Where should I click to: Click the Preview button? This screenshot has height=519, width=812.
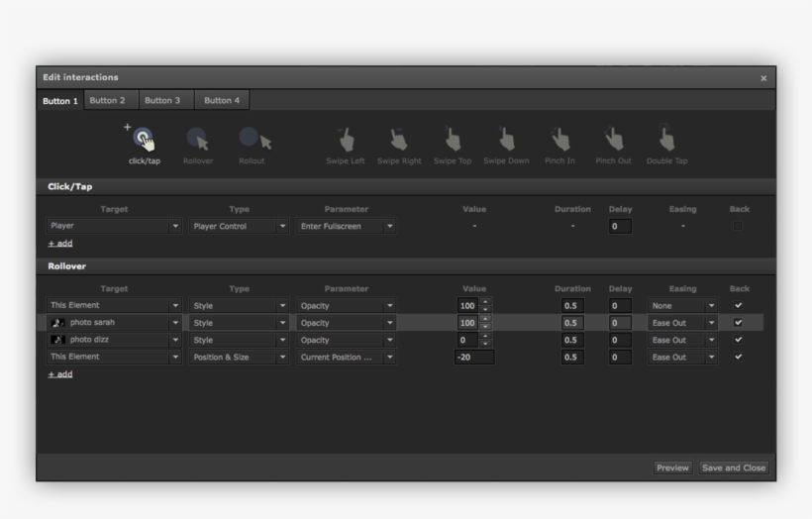pos(672,467)
